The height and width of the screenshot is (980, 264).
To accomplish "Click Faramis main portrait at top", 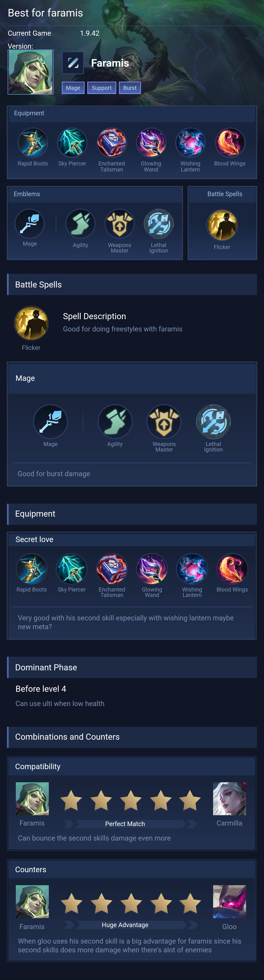I will point(30,72).
